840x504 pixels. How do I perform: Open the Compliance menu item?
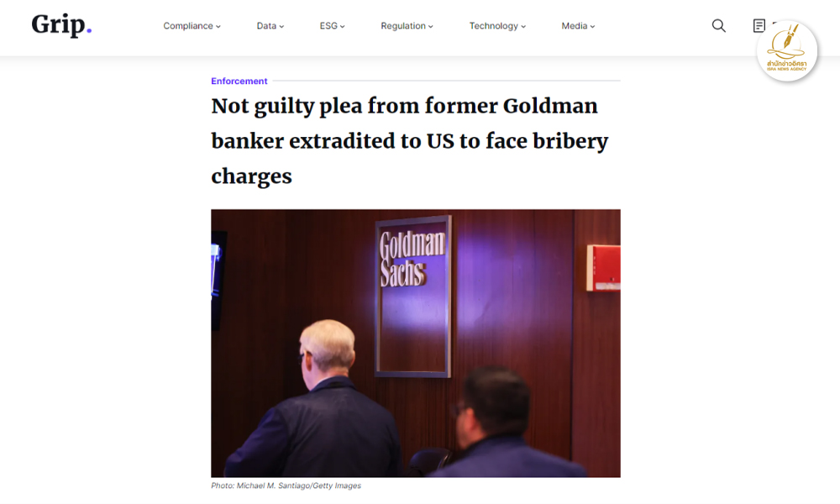188,26
